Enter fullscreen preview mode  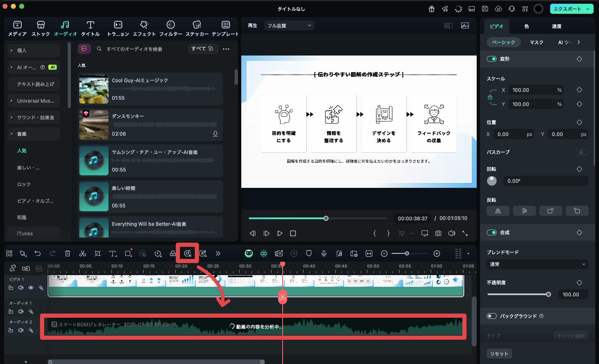[x=465, y=233]
